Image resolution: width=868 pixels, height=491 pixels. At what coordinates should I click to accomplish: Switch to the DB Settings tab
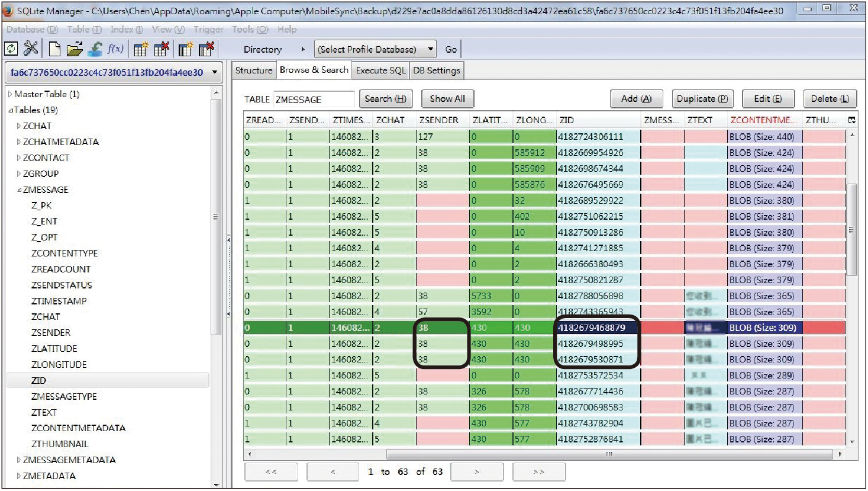click(436, 70)
